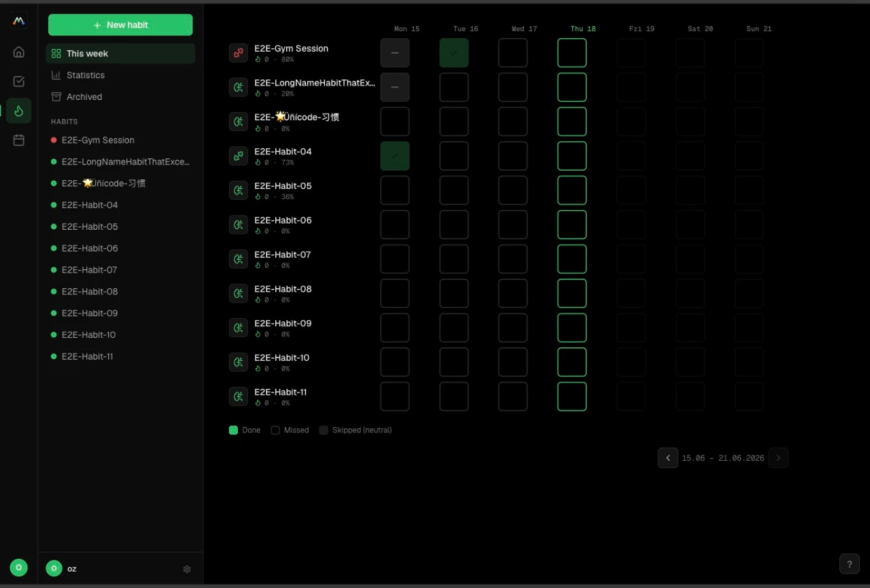Check Unicode habit Monday 15 box
The height and width of the screenshot is (588, 870).
(x=395, y=122)
